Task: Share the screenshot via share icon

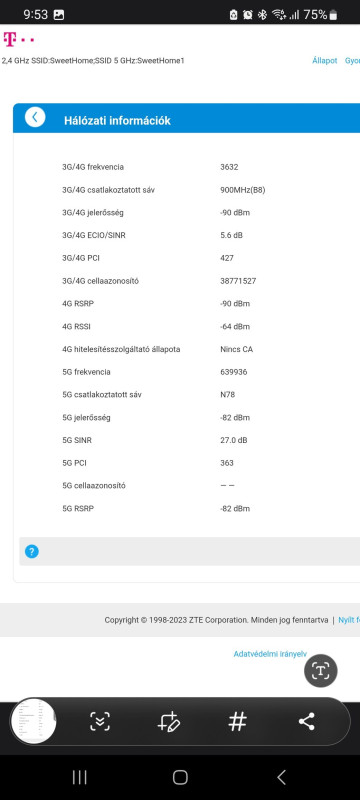Action: point(306,721)
